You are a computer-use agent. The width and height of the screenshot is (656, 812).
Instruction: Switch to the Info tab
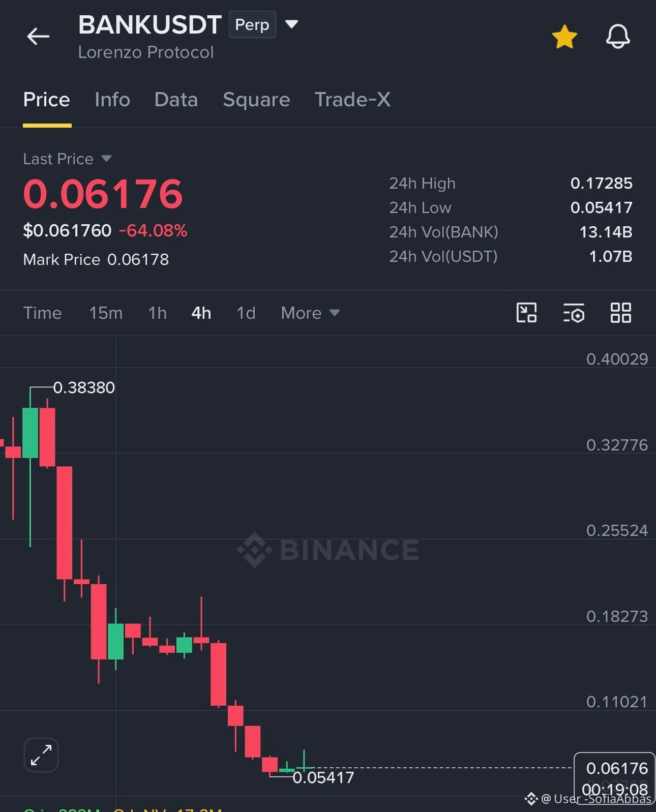coord(112,100)
